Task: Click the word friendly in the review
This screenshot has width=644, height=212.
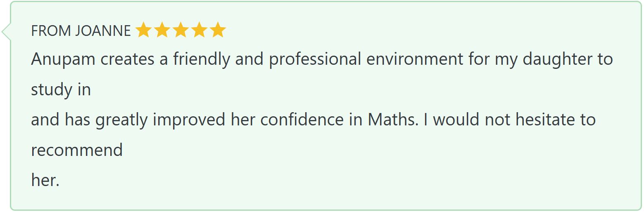Action: (202, 60)
